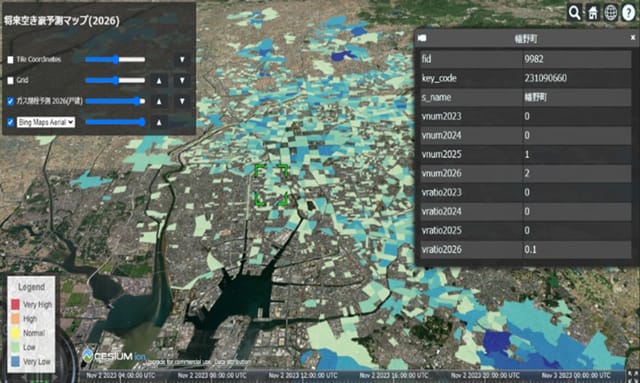
Task: Raise the Bing Maps Aerial layer with up arrow
Action: [159, 122]
